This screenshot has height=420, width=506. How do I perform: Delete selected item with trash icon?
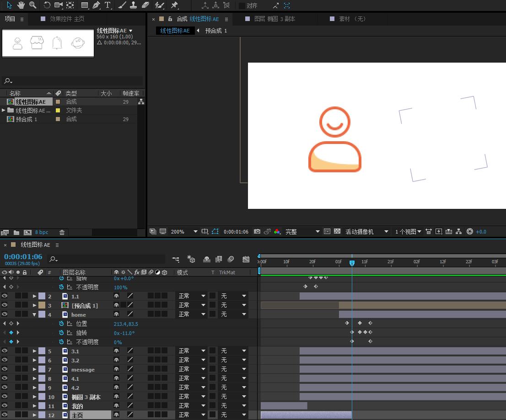(62, 232)
